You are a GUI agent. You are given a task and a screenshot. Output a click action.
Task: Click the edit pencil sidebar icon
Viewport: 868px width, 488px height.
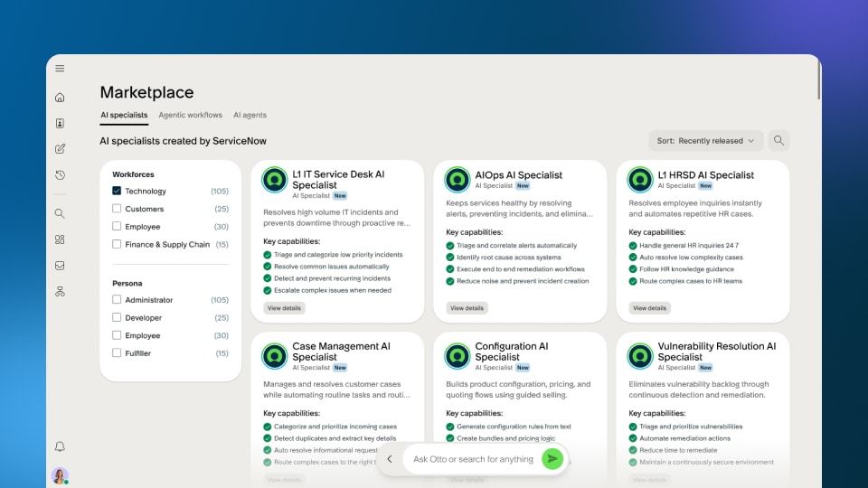60,149
